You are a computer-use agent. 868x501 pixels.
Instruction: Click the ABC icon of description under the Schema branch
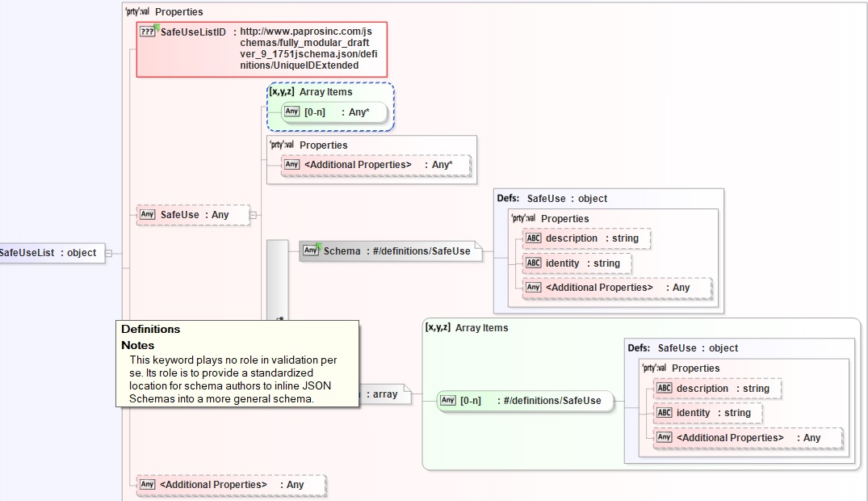pyautogui.click(x=533, y=238)
